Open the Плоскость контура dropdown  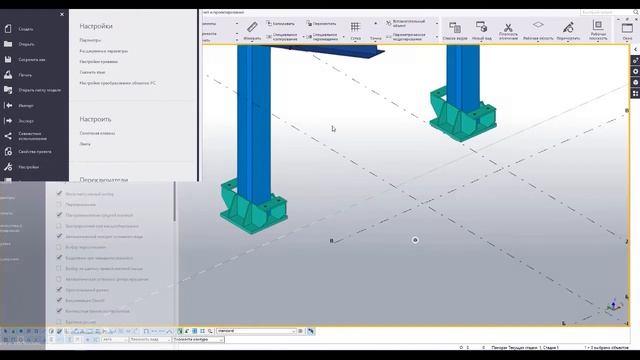198,340
